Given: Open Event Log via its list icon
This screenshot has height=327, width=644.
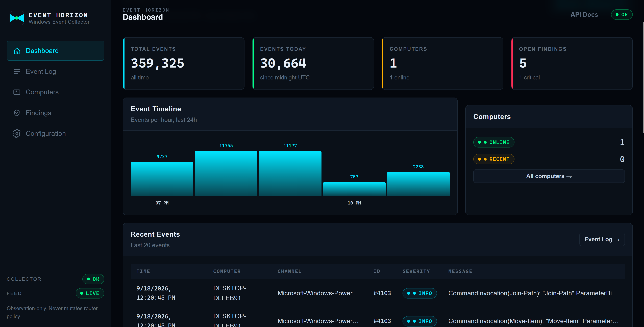Looking at the screenshot, I should click(17, 71).
